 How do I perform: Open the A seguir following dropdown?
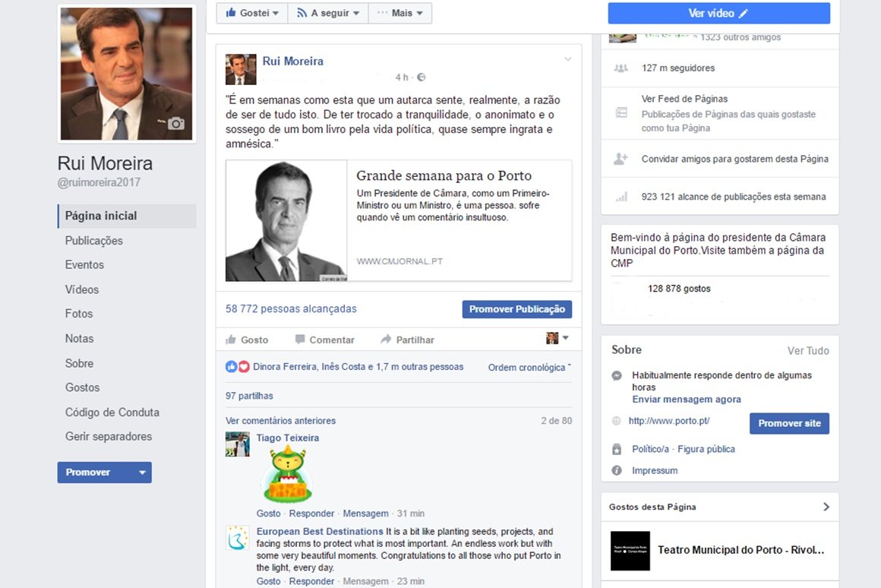(327, 13)
